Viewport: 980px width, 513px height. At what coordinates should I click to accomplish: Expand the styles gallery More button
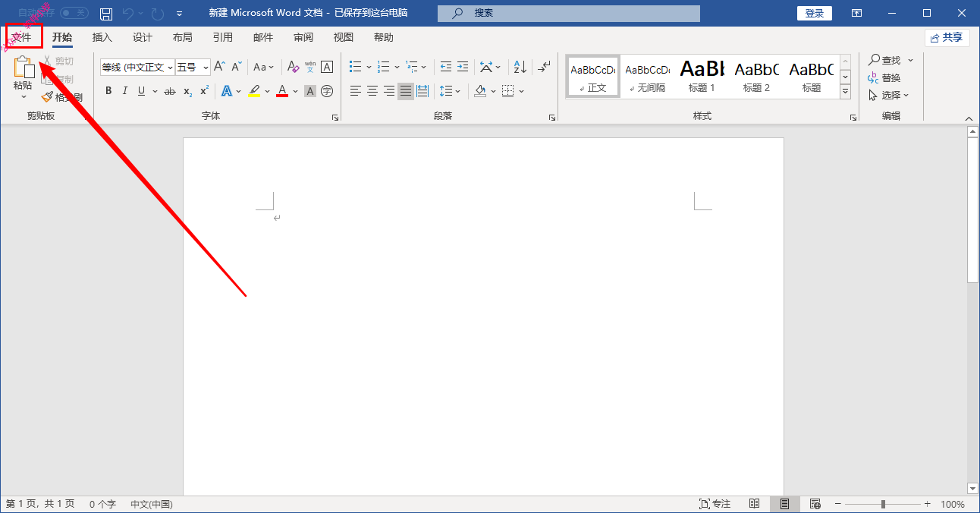(x=846, y=91)
